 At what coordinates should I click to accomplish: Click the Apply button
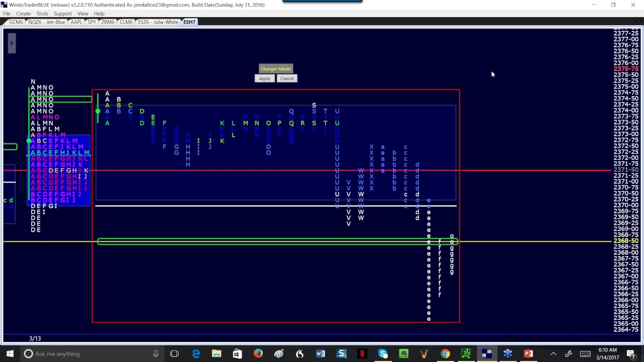tap(265, 78)
